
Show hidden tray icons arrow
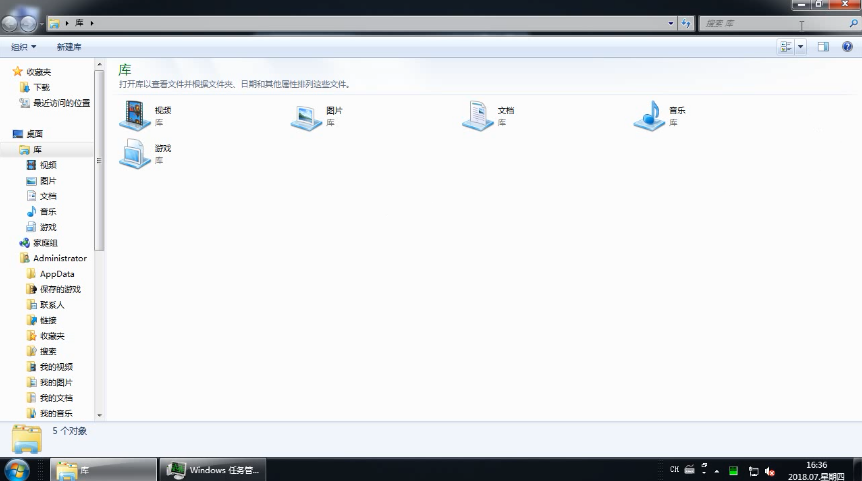click(717, 471)
